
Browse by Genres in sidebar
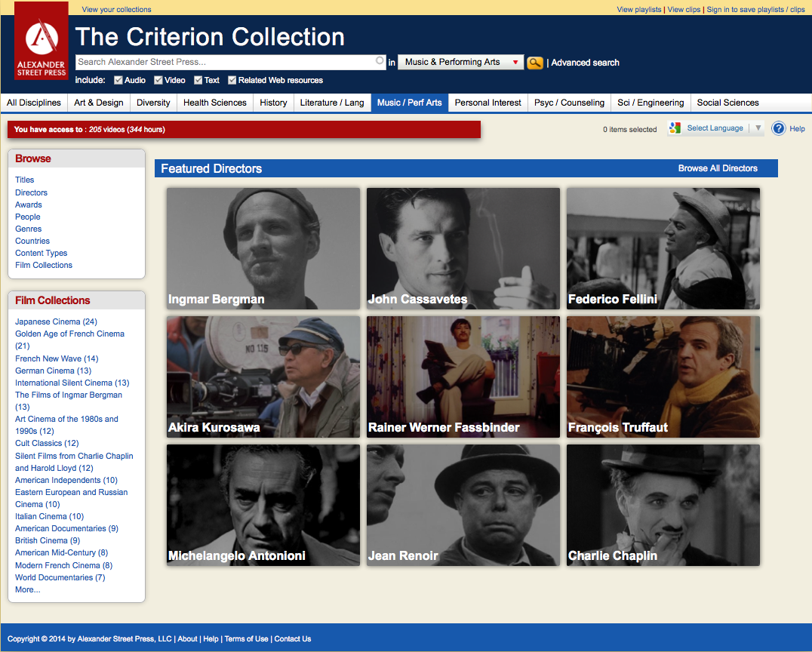point(28,229)
